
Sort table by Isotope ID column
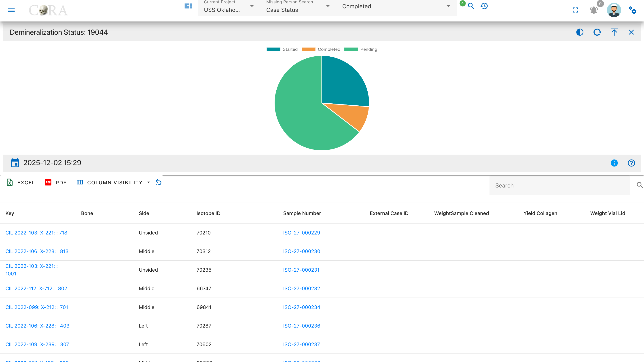pyautogui.click(x=208, y=213)
